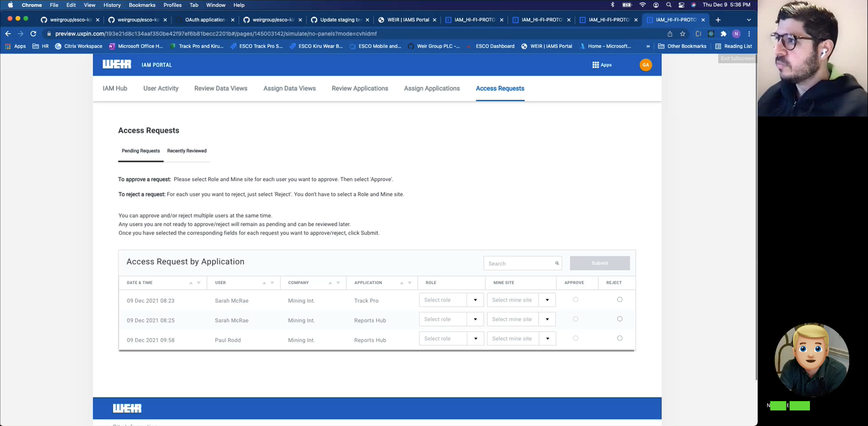This screenshot has width=868, height=426.
Task: Select Reject for the 08:25 Reports Hub request
Action: (x=620, y=319)
